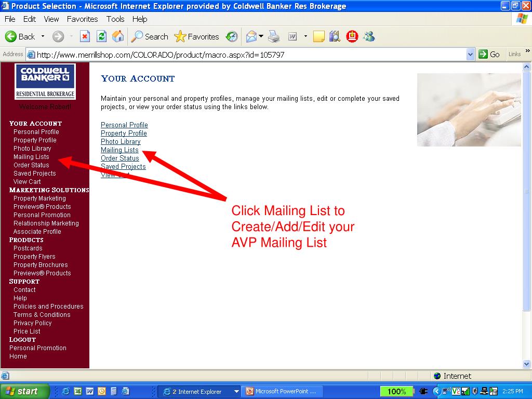Open the Help menu
The height and width of the screenshot is (399, 532).
point(140,19)
